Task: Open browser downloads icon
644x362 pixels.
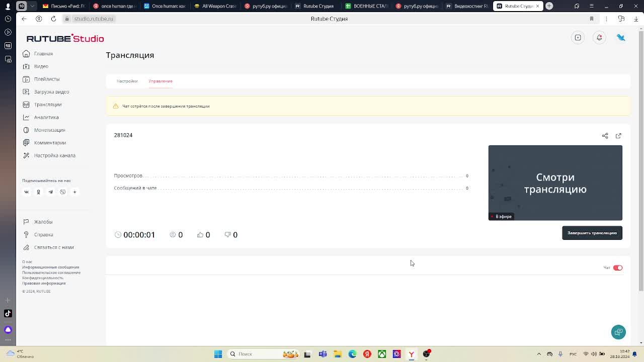Action: click(x=636, y=19)
